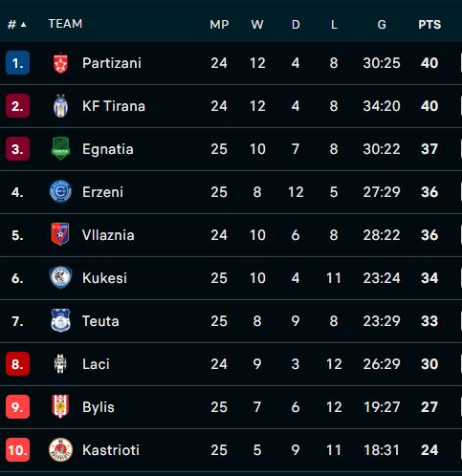The height and width of the screenshot is (476, 462).
Task: Sort by matches played MP header
Action: (x=219, y=25)
